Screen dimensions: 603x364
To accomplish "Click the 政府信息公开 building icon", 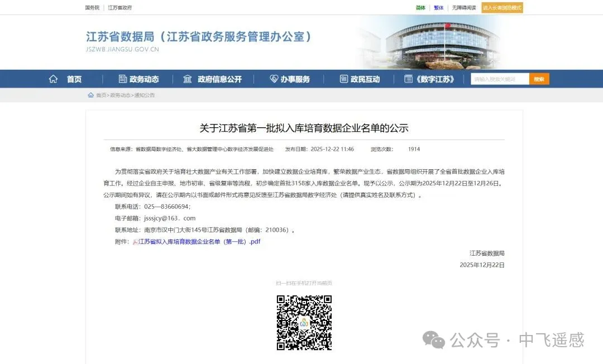I will pyautogui.click(x=188, y=79).
